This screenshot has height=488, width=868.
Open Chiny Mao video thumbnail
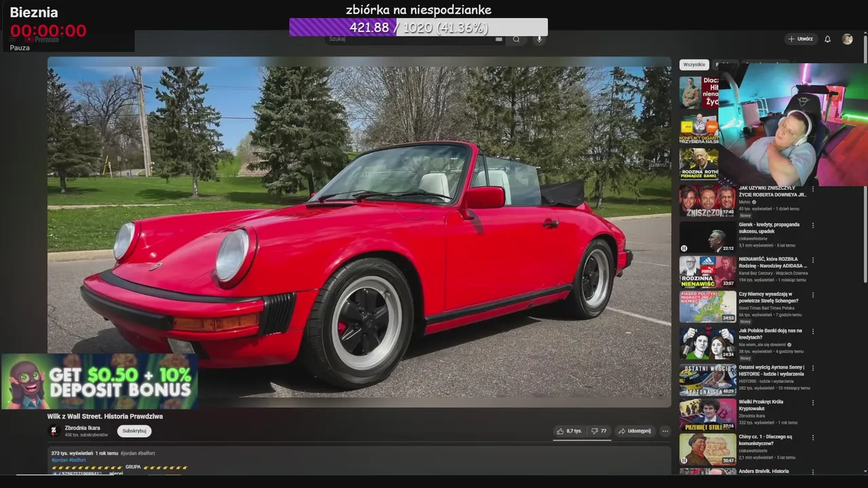coord(707,449)
